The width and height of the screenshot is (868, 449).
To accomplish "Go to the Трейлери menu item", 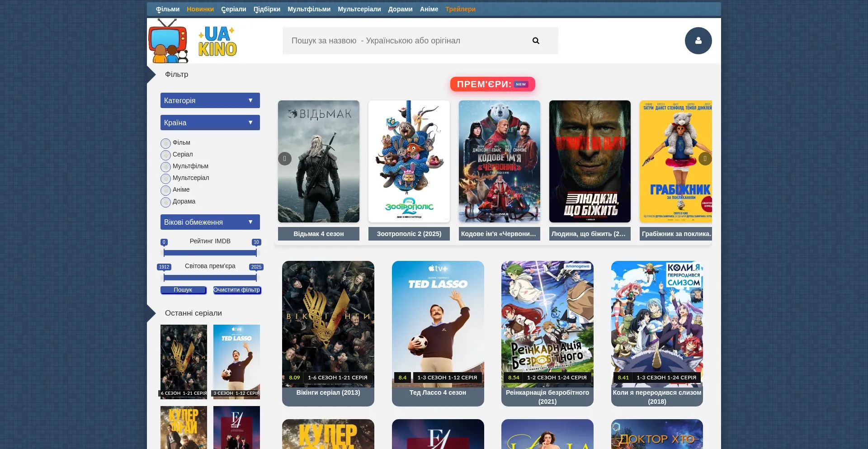I will coord(460,9).
